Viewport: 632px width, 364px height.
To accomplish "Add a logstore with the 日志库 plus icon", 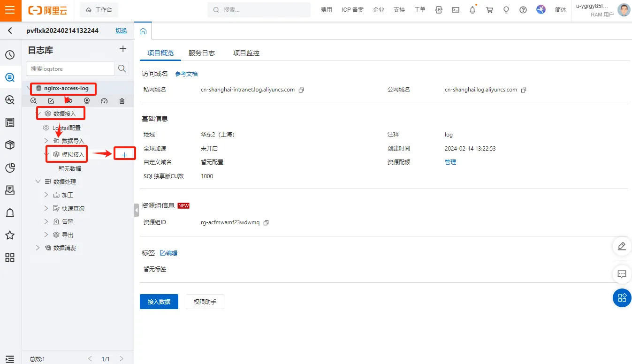I will click(122, 49).
